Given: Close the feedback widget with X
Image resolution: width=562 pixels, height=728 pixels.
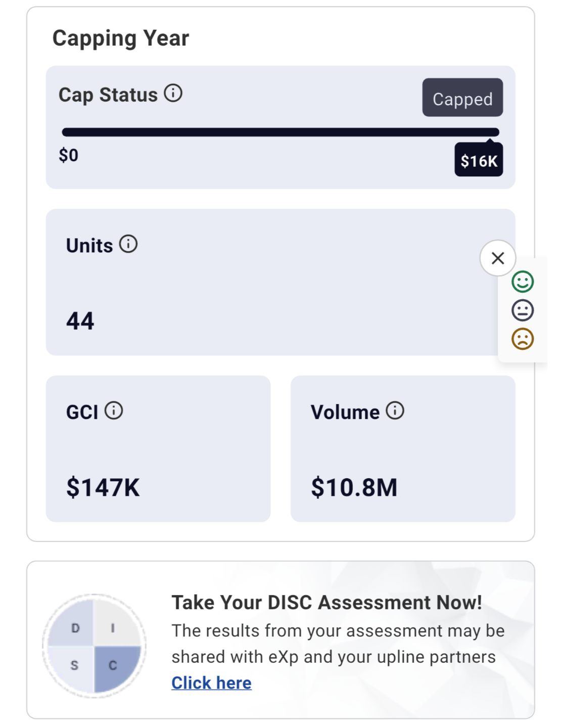Looking at the screenshot, I should [497, 258].
